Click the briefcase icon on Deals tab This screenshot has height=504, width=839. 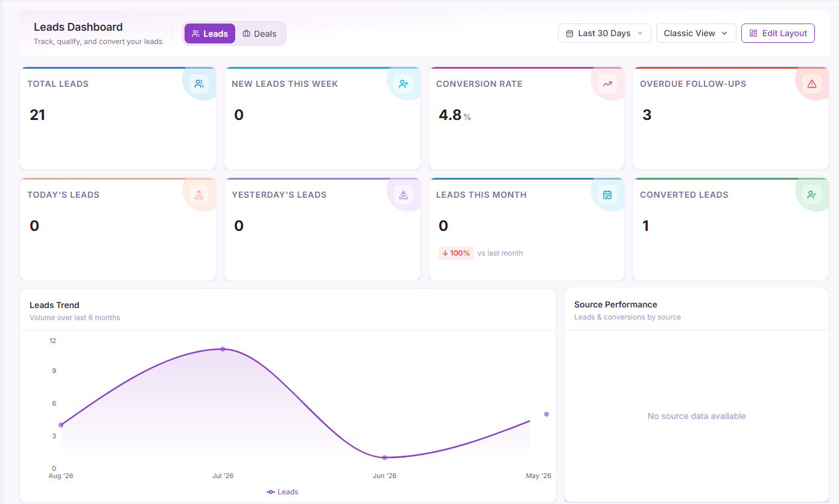click(247, 34)
